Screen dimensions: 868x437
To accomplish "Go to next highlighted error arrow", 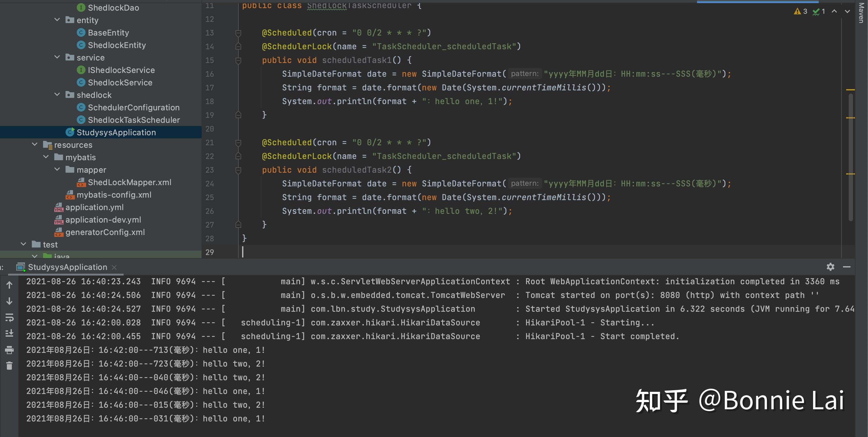I will tap(847, 12).
